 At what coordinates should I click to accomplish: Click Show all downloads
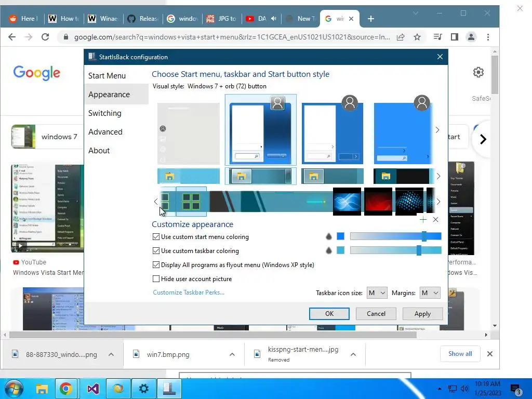(460, 353)
